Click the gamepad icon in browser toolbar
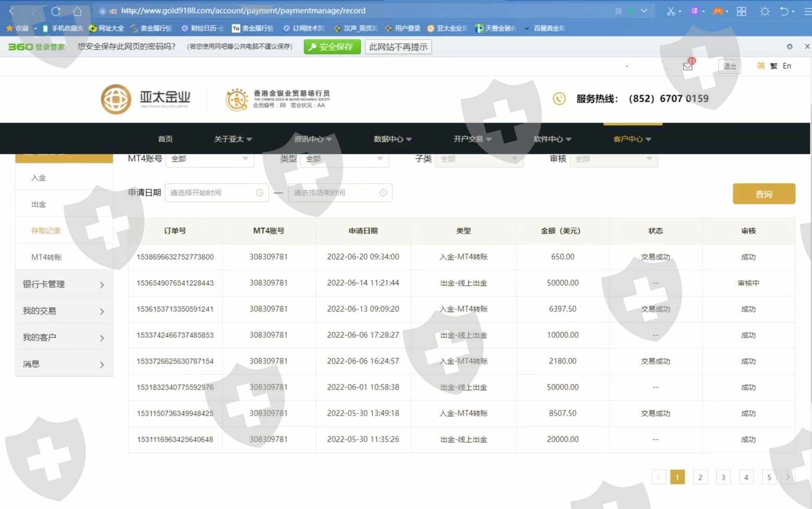 [718, 11]
